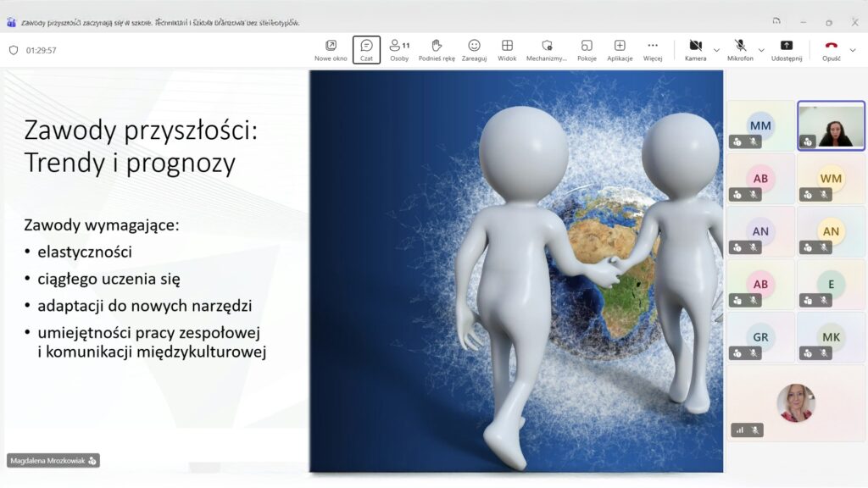Open the Aplikacje apps icon
This screenshot has height=488, width=868.
point(620,50)
